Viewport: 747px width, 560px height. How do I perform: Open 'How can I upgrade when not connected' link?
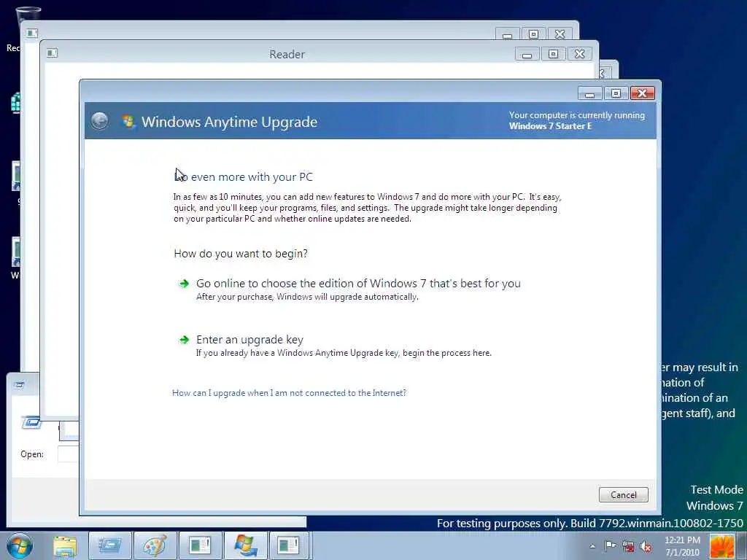pyautogui.click(x=289, y=393)
